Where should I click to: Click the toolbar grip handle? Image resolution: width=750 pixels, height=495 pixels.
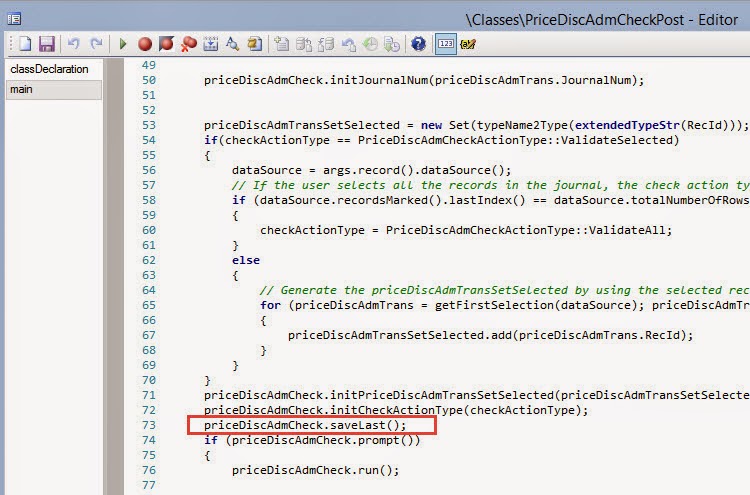(11, 44)
